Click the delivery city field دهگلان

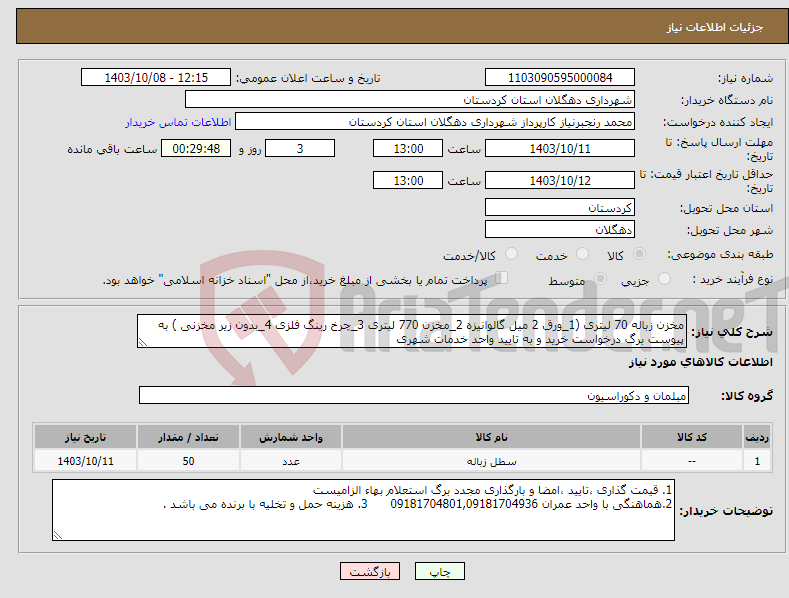click(x=560, y=230)
